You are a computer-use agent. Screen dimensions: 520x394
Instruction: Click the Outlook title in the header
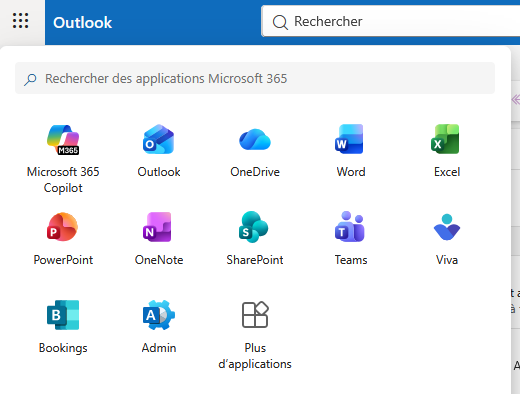click(x=82, y=22)
